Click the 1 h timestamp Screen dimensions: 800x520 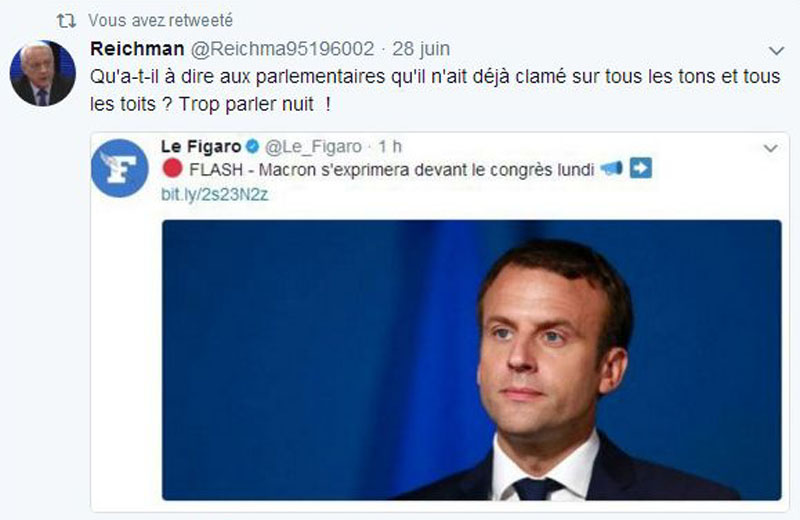[x=390, y=147]
